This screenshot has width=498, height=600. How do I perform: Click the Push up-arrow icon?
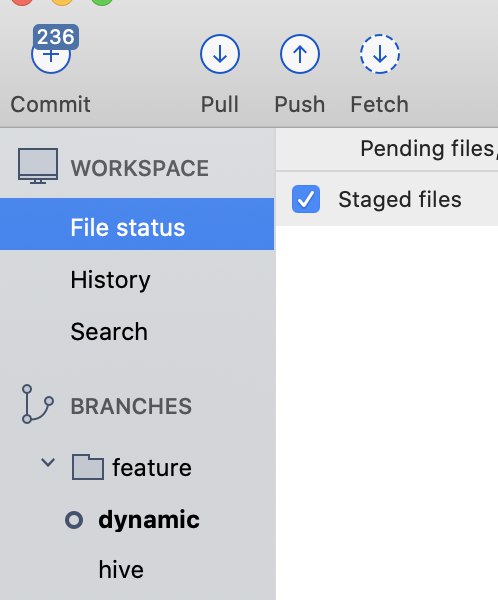[x=300, y=54]
